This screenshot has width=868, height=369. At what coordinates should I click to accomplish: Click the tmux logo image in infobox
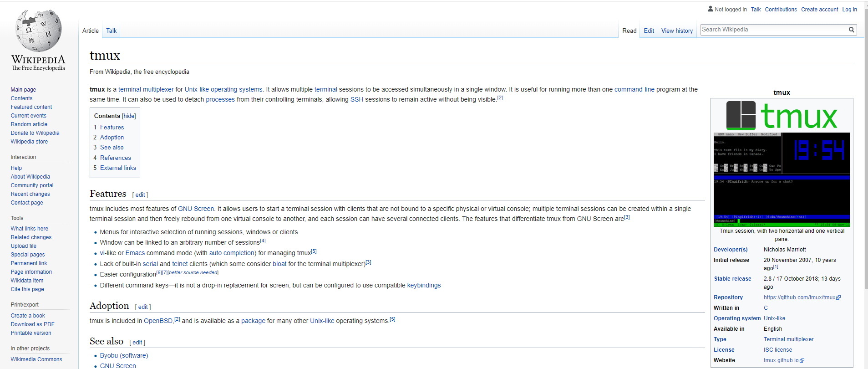pyautogui.click(x=782, y=116)
